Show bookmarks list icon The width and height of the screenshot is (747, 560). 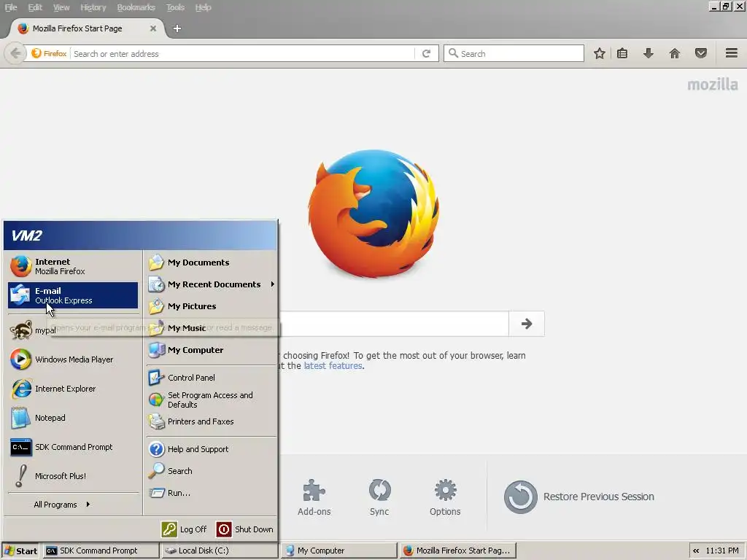[622, 53]
